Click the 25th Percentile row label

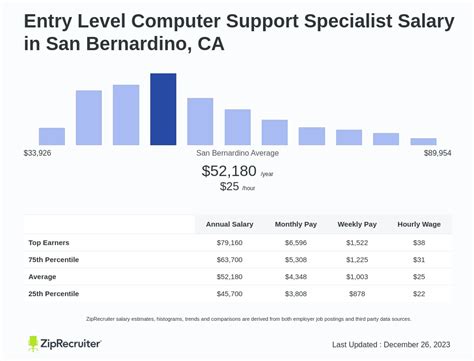click(54, 294)
